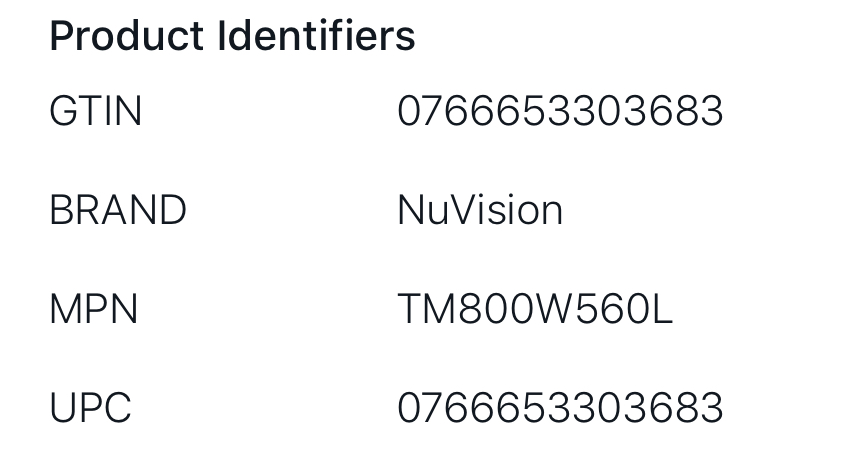Click the label left of TM800W560L
The height and width of the screenshot is (476, 853).
94,309
